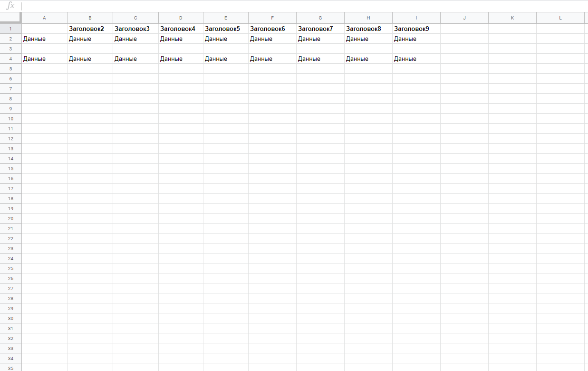Image resolution: width=588 pixels, height=371 pixels.
Task: Select column I header
Action: 416,18
